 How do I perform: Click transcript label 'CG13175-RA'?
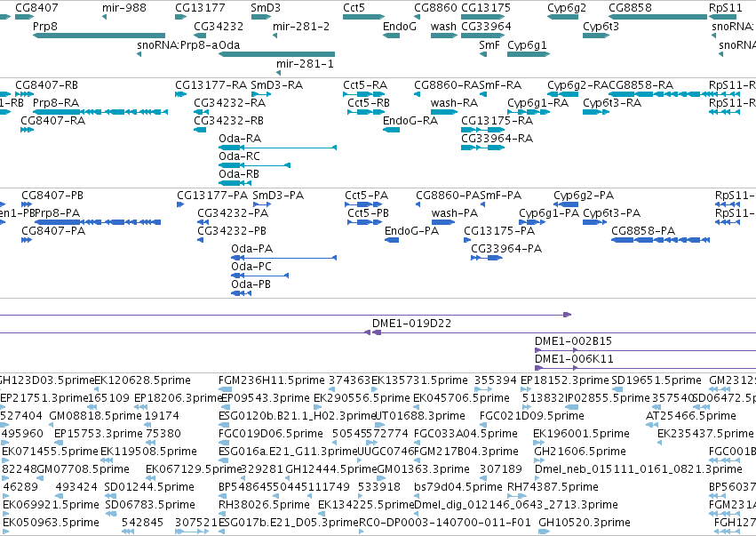coord(497,121)
